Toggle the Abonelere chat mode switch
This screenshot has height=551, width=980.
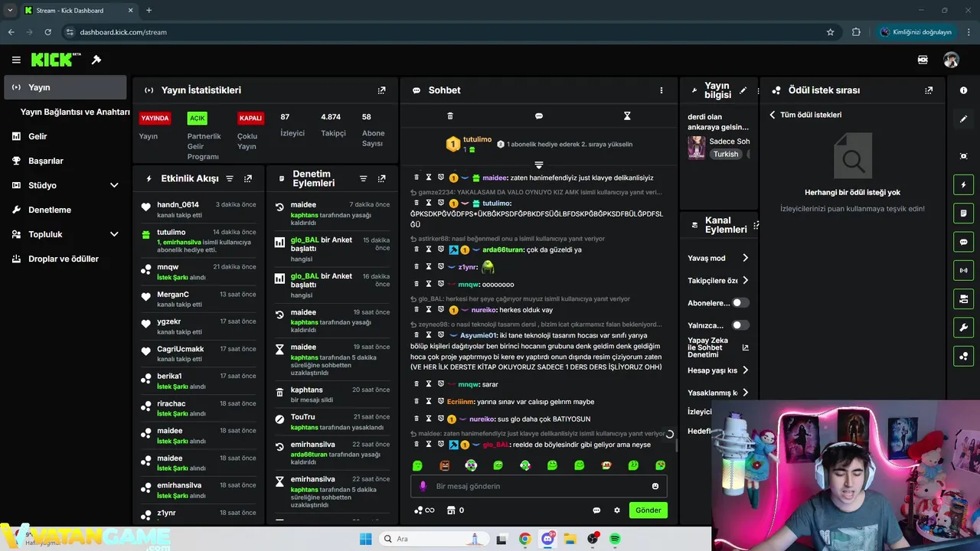740,303
